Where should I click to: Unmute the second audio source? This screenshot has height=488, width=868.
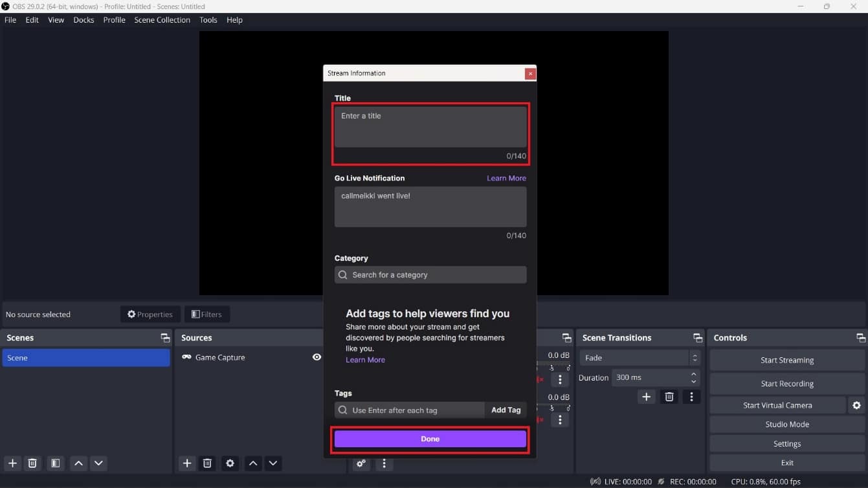[x=540, y=420]
